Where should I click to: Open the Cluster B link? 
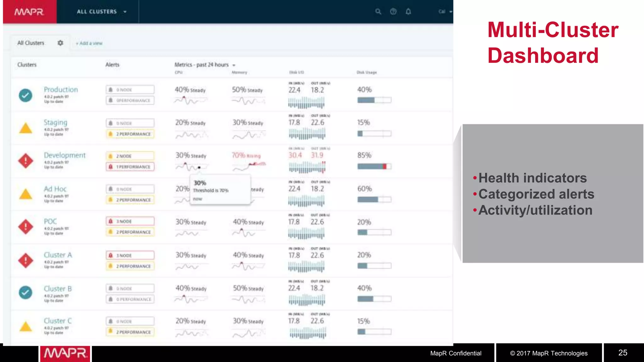click(58, 288)
